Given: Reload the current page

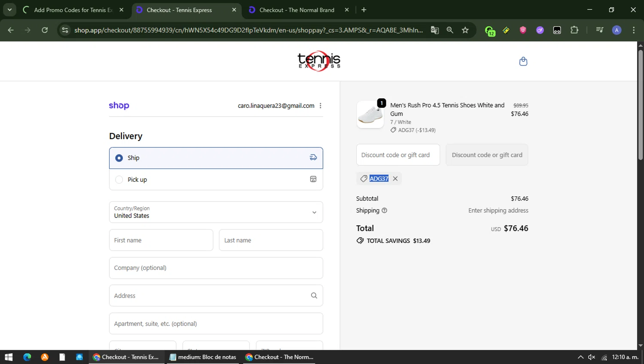Looking at the screenshot, I should tap(45, 30).
